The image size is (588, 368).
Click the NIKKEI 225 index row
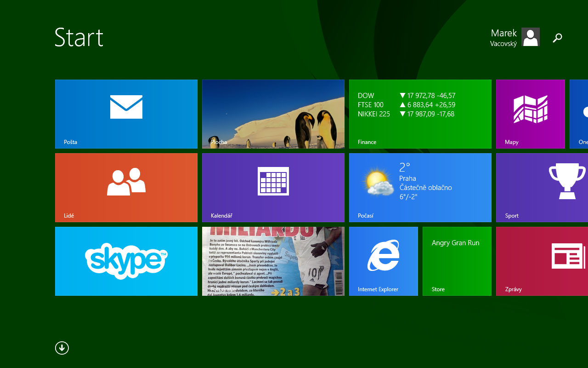tap(406, 114)
